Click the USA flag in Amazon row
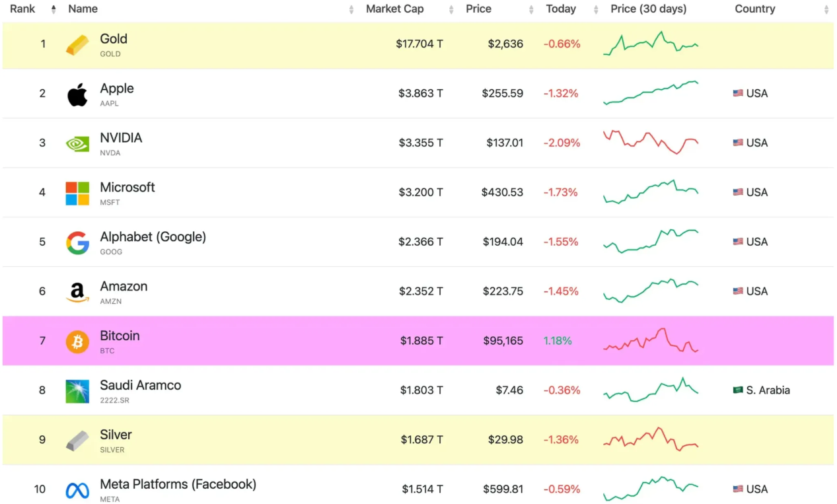 click(738, 291)
